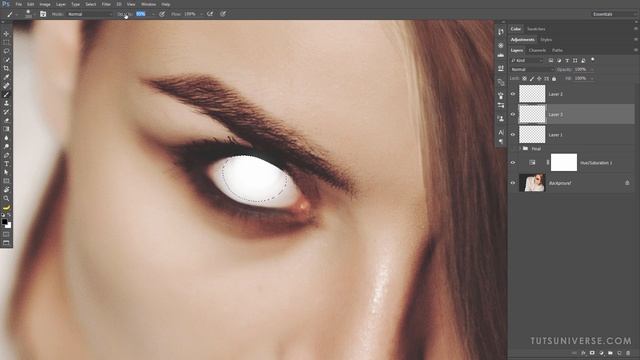Screen dimensions: 640x360
Task: Open History panel icon in dock
Action: (501, 32)
